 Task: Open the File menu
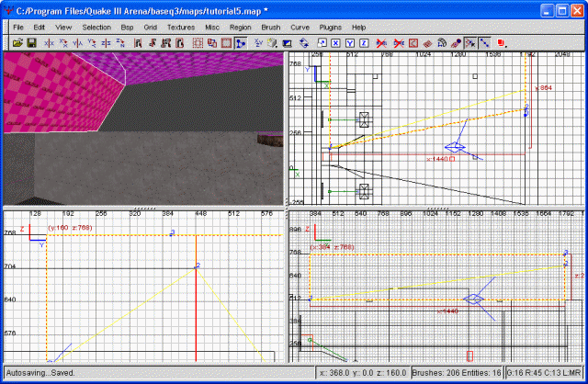(x=18, y=28)
